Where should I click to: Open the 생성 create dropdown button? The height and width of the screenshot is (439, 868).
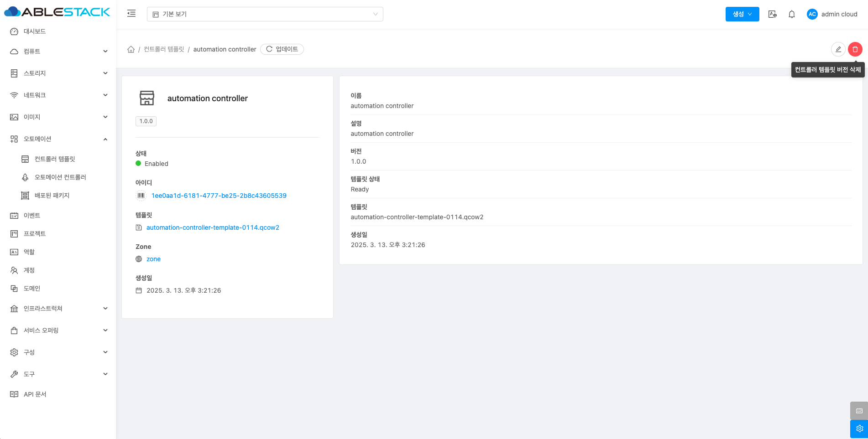pos(743,14)
